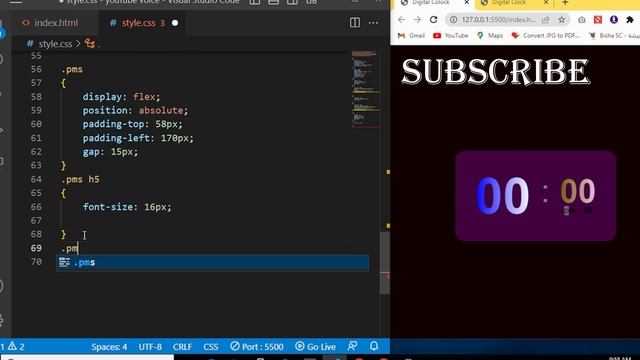Open the Gmail bookmark
This screenshot has width=640, height=360.
[x=411, y=36]
